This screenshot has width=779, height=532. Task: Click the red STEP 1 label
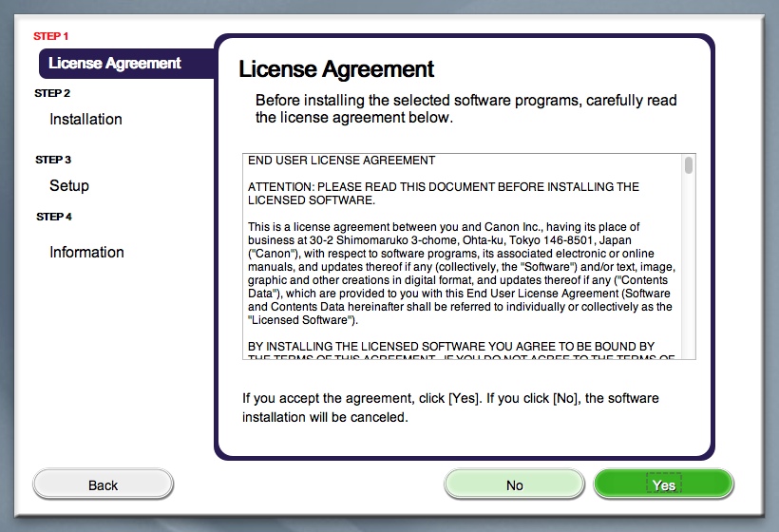(x=51, y=36)
